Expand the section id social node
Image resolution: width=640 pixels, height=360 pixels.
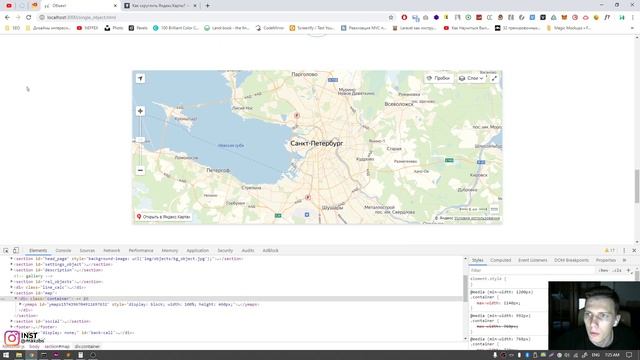coord(11,321)
